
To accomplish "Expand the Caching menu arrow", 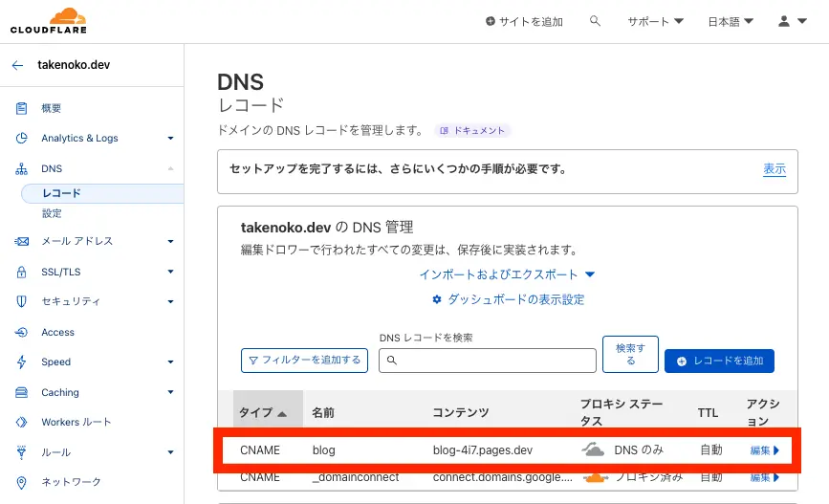I will click(170, 392).
